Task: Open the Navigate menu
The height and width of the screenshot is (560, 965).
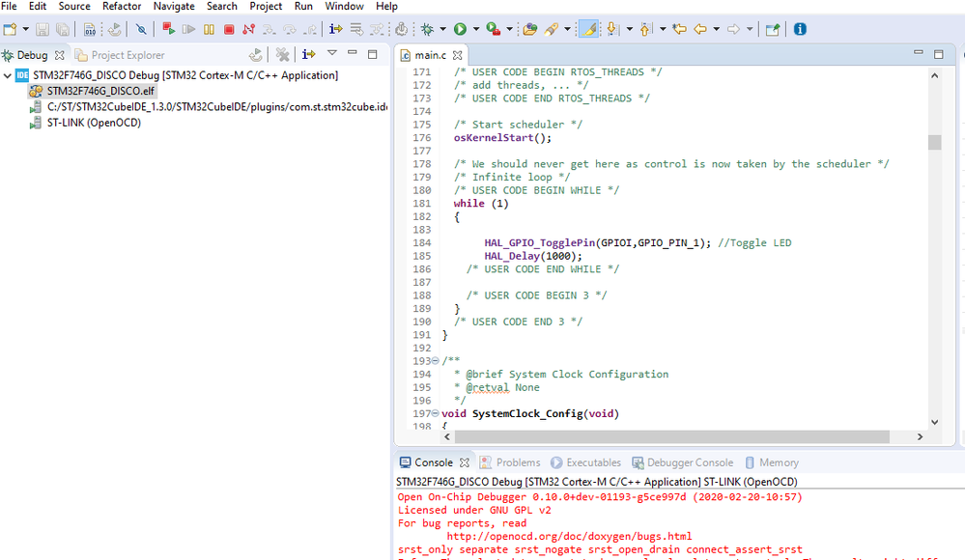Action: point(174,6)
